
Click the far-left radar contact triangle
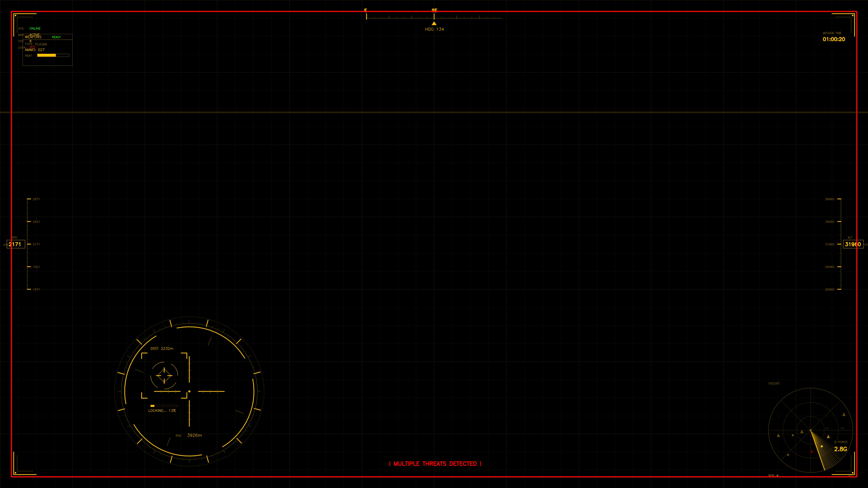(778, 435)
